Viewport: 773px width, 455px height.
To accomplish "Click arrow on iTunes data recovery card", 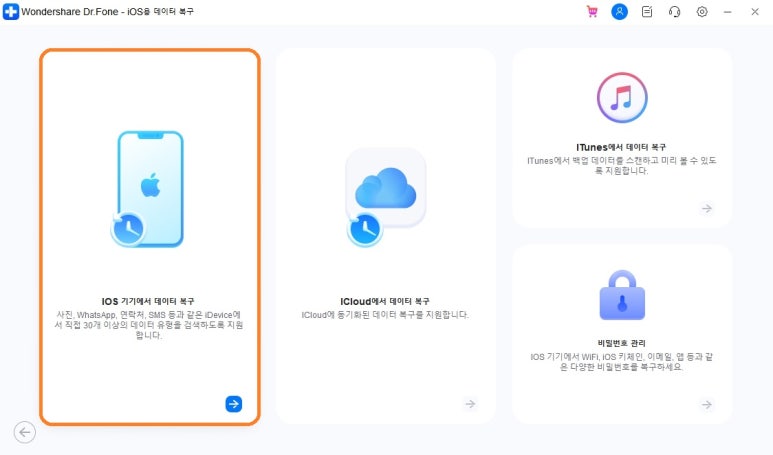I will pos(707,209).
